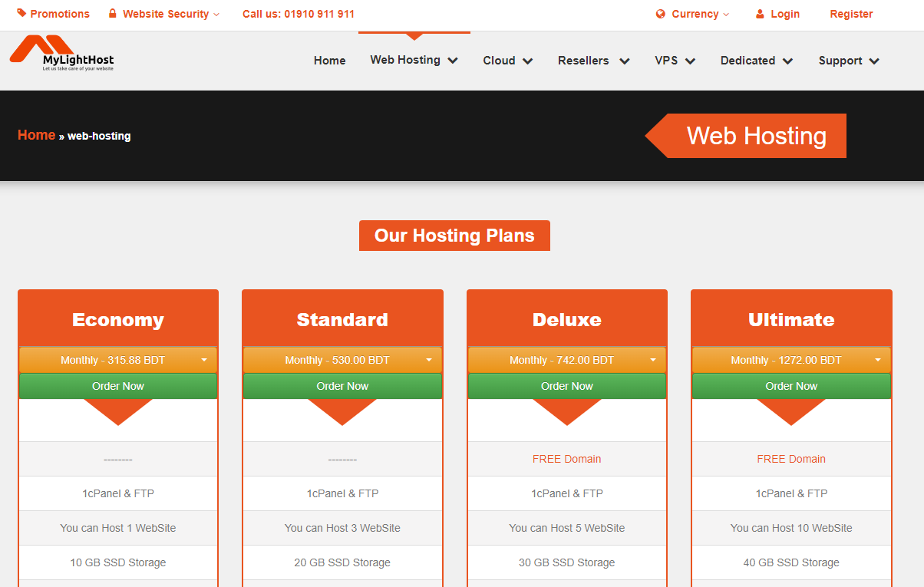Click the Website Security lock icon
This screenshot has width=924, height=587.
113,14
